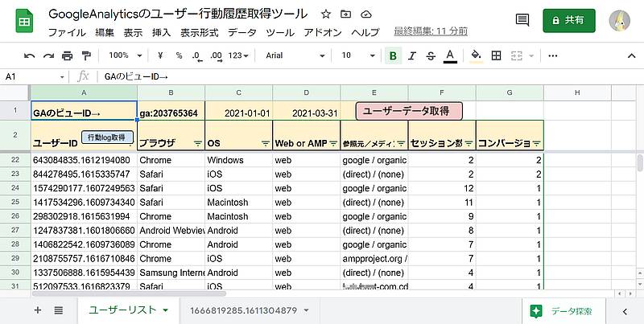Open text color picker
This screenshot has height=324, width=644.
pyautogui.click(x=450, y=55)
